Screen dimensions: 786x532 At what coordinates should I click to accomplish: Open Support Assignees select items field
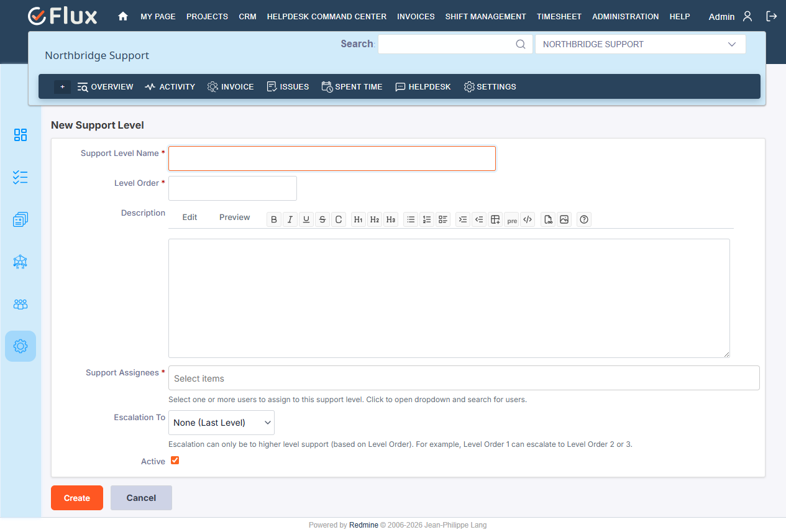(x=464, y=378)
